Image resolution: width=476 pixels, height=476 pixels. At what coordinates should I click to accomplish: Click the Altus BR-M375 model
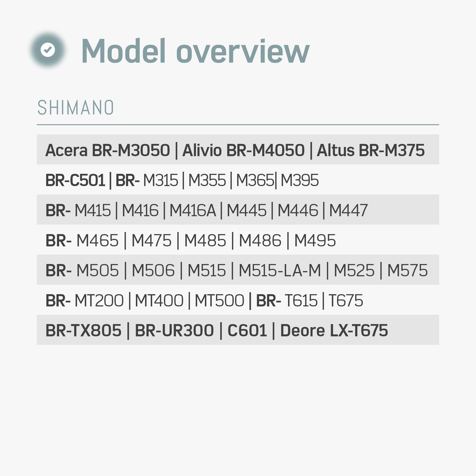pyautogui.click(x=370, y=150)
